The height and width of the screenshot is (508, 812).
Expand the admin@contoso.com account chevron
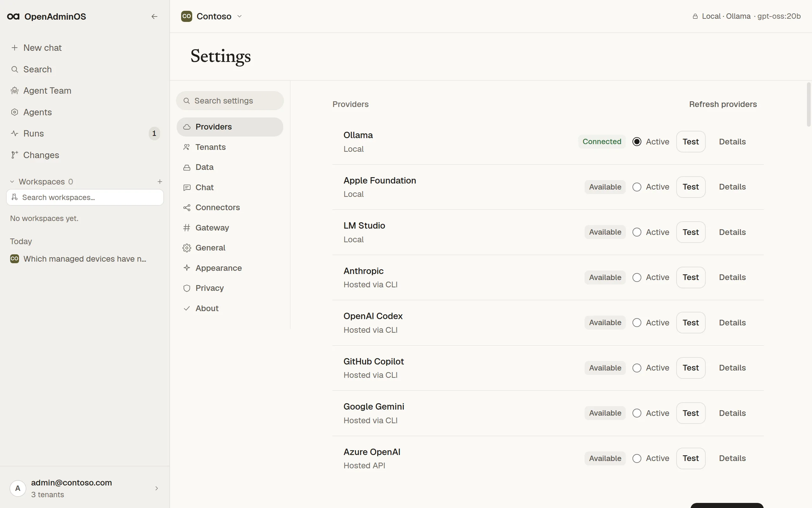[x=156, y=488]
